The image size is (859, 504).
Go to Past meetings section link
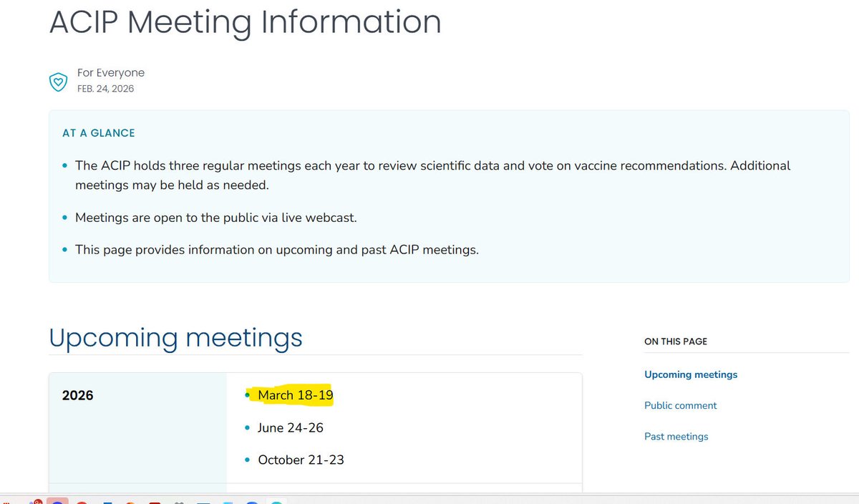coord(676,437)
